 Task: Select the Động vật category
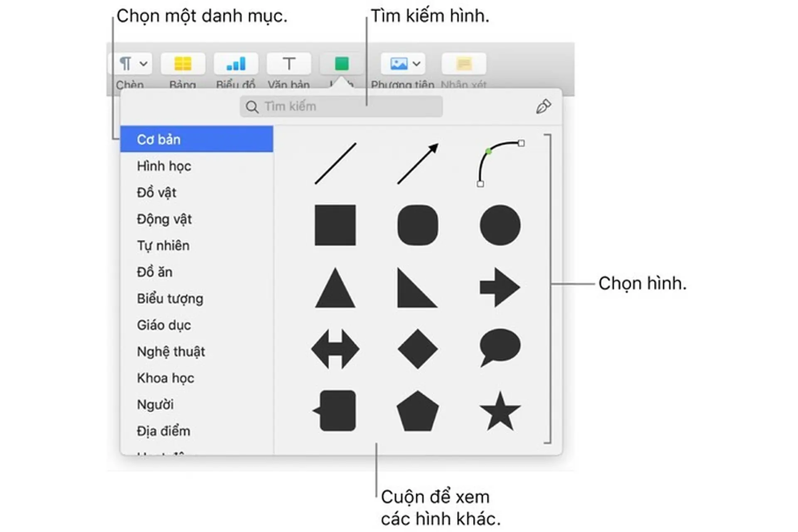click(x=197, y=219)
